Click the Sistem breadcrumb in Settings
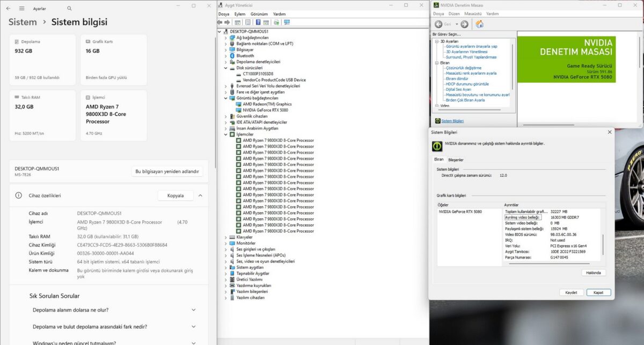The height and width of the screenshot is (345, 644). (x=23, y=22)
